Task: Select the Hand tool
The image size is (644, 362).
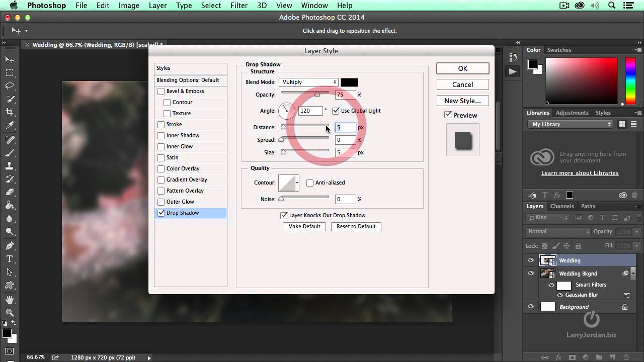Action: 10,299
